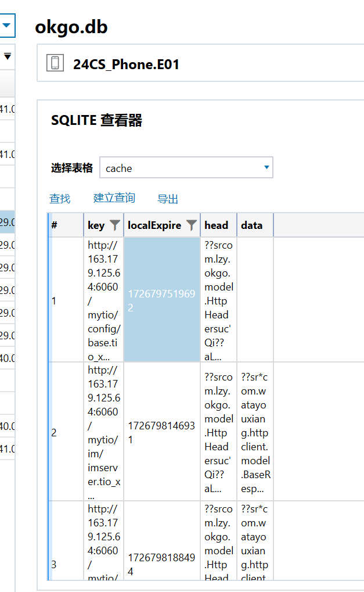Click the key column header

[96, 225]
